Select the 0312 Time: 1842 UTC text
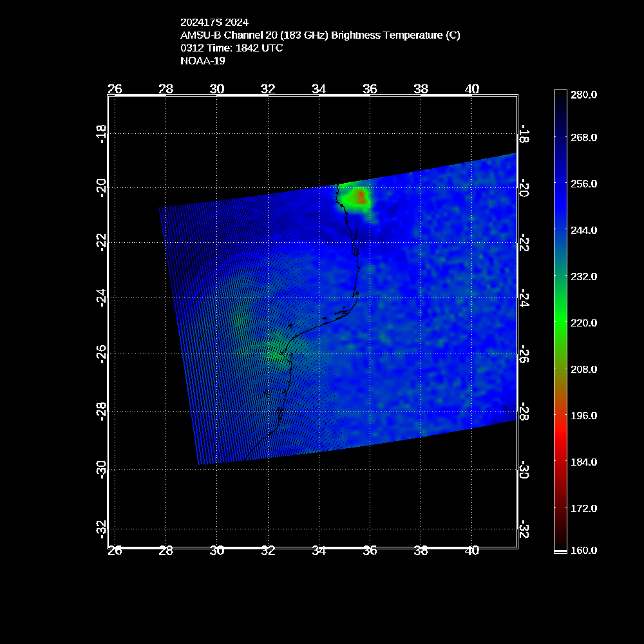The height and width of the screenshot is (644, 644). 231,48
